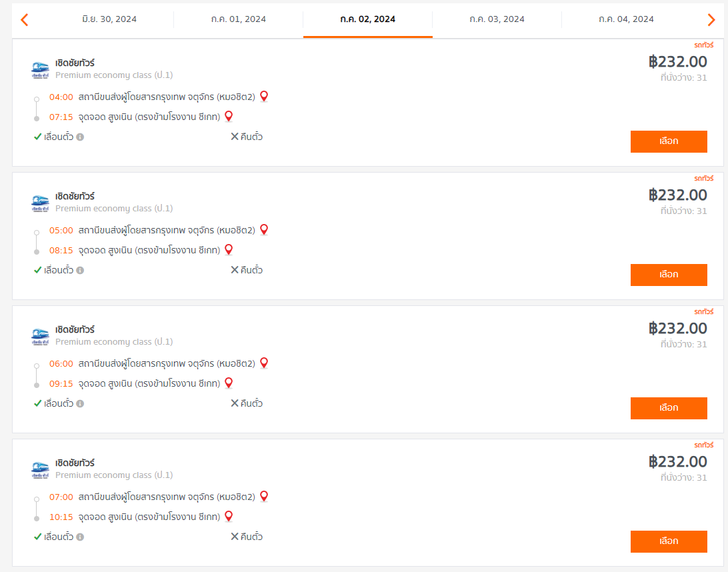
Task: Open map pin for 07:00 departure station
Action: (x=264, y=496)
